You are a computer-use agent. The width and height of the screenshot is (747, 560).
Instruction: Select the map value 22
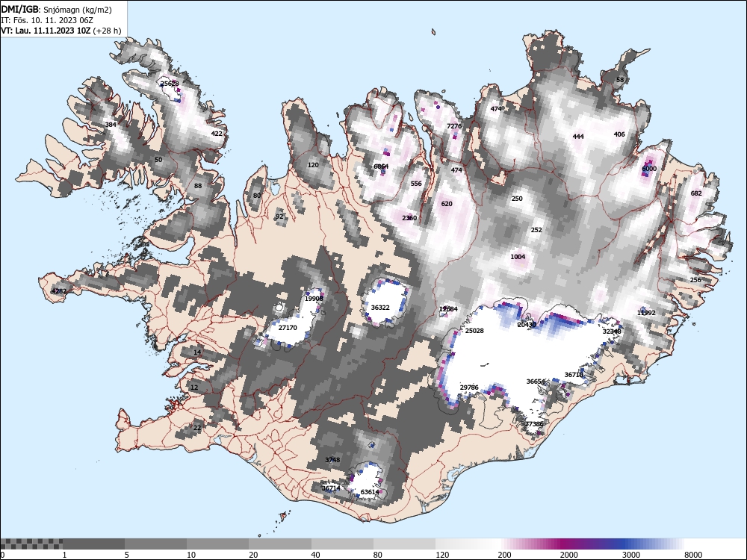[197, 428]
